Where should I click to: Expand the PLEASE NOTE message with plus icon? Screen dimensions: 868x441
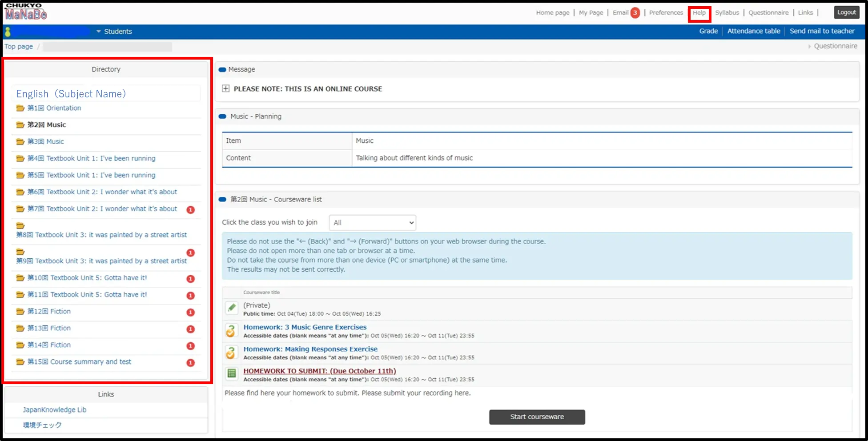click(x=226, y=88)
